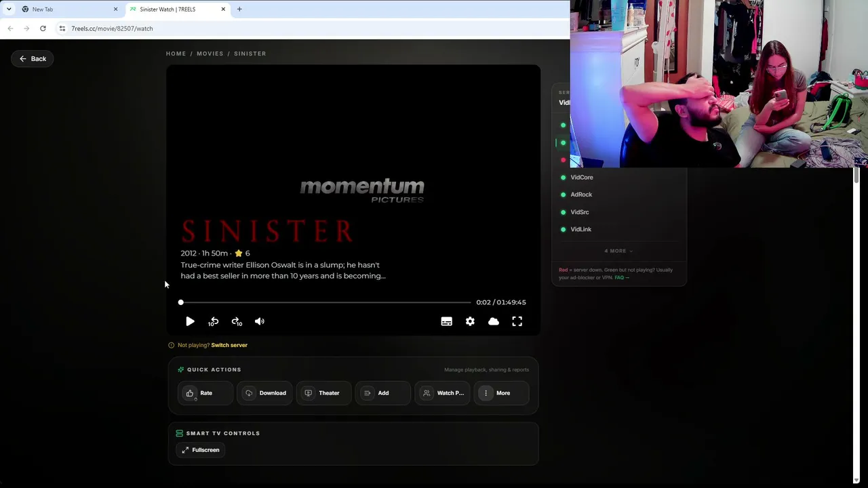Open player settings gear
The image size is (868, 488).
point(470,321)
